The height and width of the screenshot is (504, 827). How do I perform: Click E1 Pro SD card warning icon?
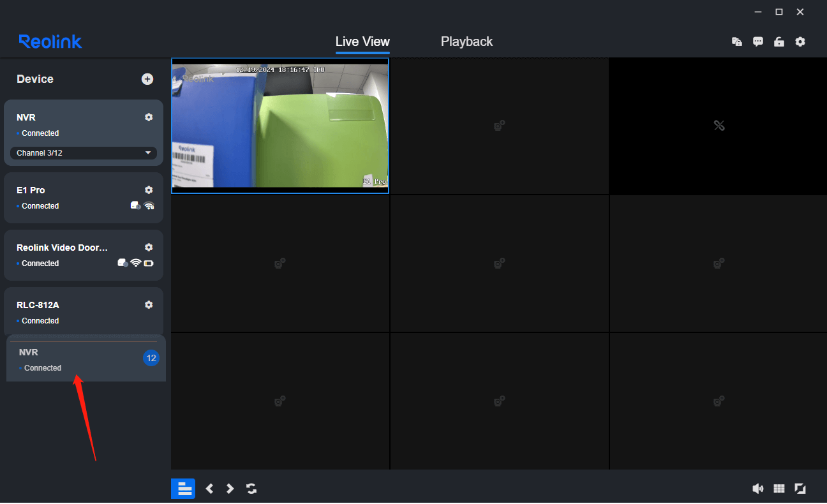pos(135,205)
